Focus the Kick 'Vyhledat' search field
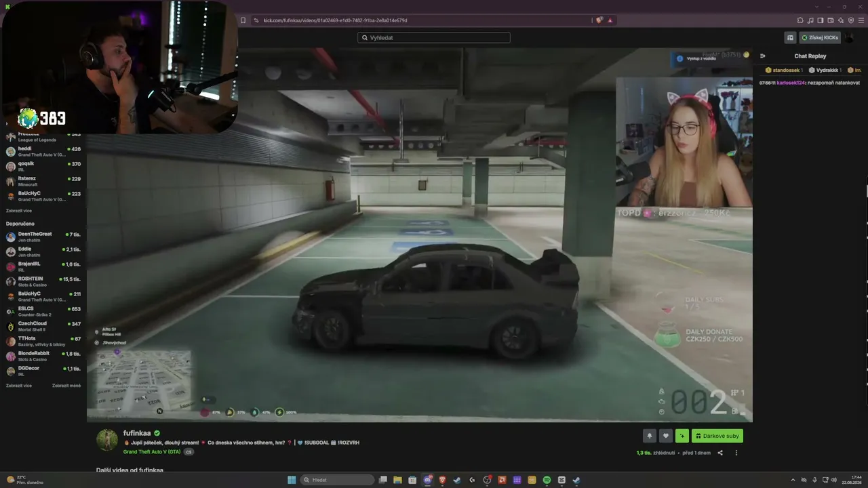Screen dimensions: 868x488 coord(434,38)
